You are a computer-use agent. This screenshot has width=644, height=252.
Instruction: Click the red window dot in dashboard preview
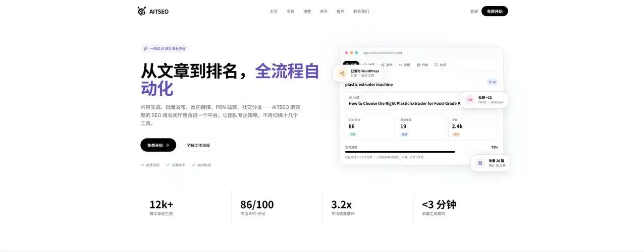pyautogui.click(x=347, y=52)
